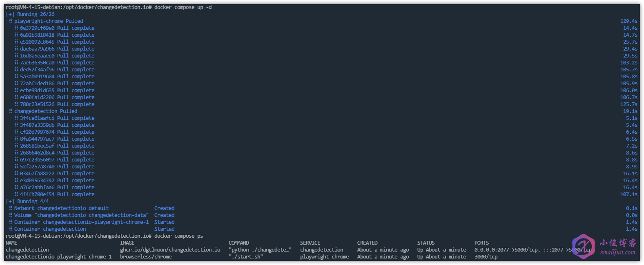Screen dimensions: 644x265
Task: Click the '[+] Running 4/4' status line
Action: [x=27, y=201]
